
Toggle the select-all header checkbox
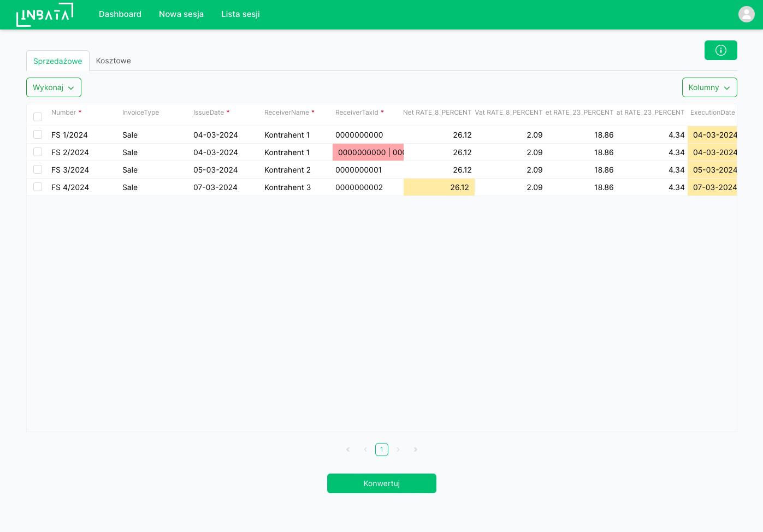pyautogui.click(x=38, y=117)
